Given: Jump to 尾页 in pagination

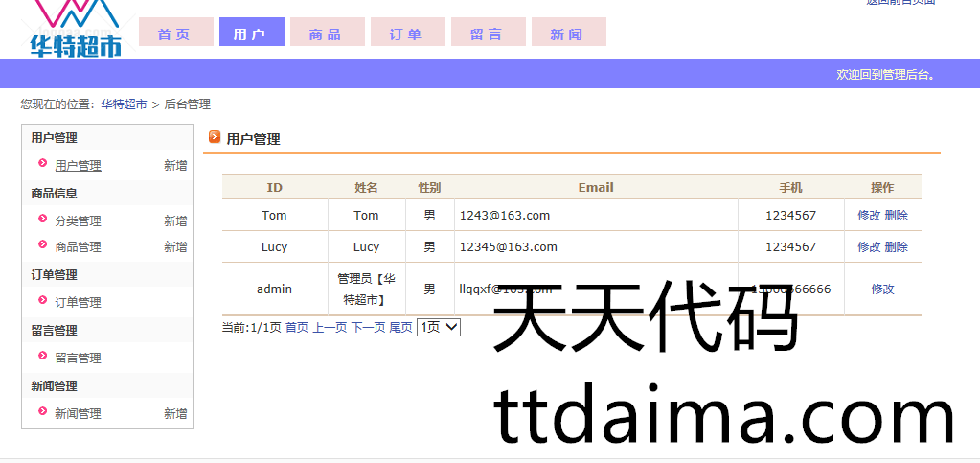Looking at the screenshot, I should click(x=400, y=328).
